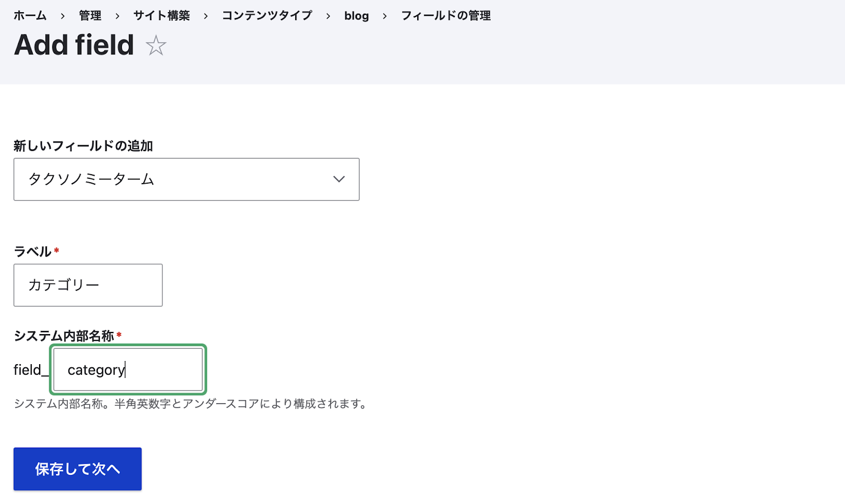The width and height of the screenshot is (845, 504).
Task: Go to コンテンツタイプ from breadcrumb
Action: pos(267,16)
